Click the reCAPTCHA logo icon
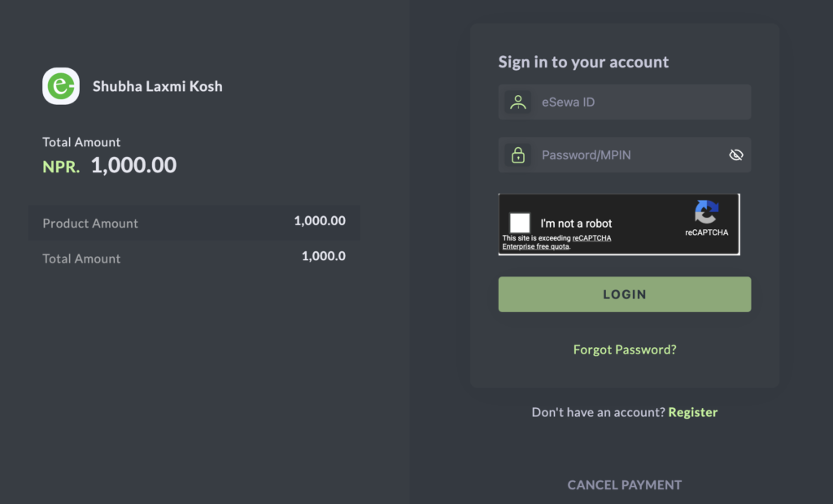 707,212
